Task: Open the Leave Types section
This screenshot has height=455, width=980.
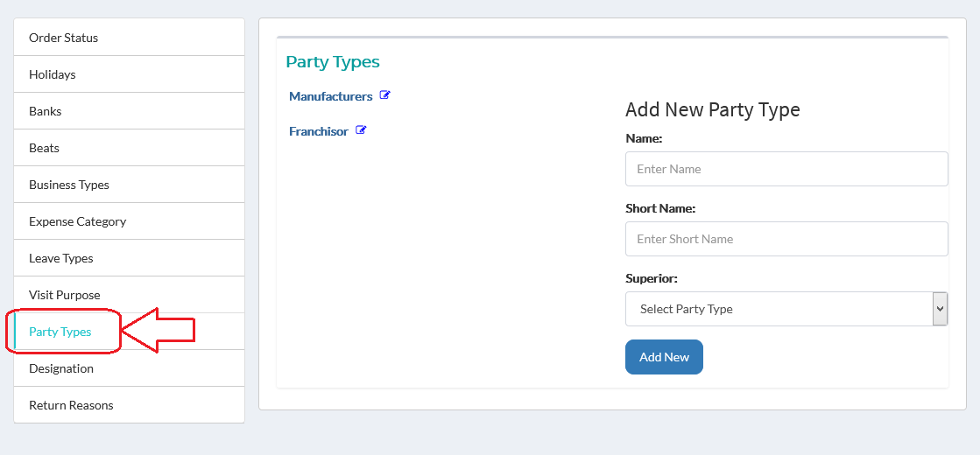Action: 129,258
